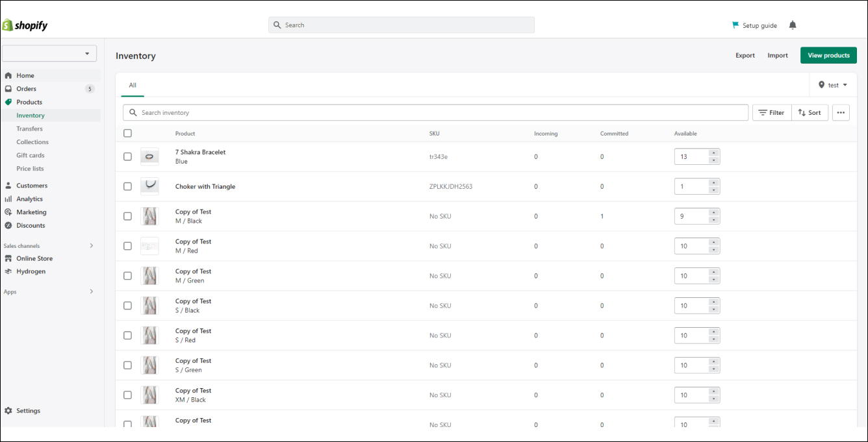Image resolution: width=868 pixels, height=442 pixels.
Task: Open the Sort button
Action: [810, 112]
